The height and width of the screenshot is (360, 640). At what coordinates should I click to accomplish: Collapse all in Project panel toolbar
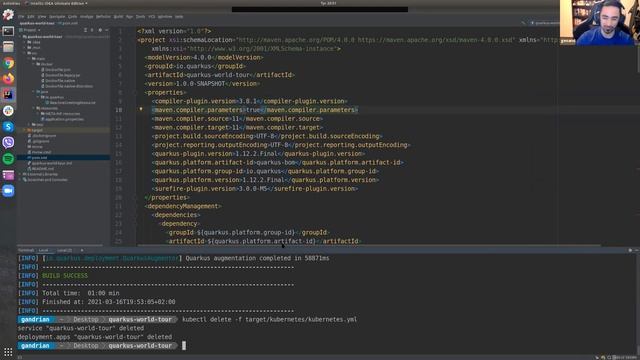click(x=92, y=30)
